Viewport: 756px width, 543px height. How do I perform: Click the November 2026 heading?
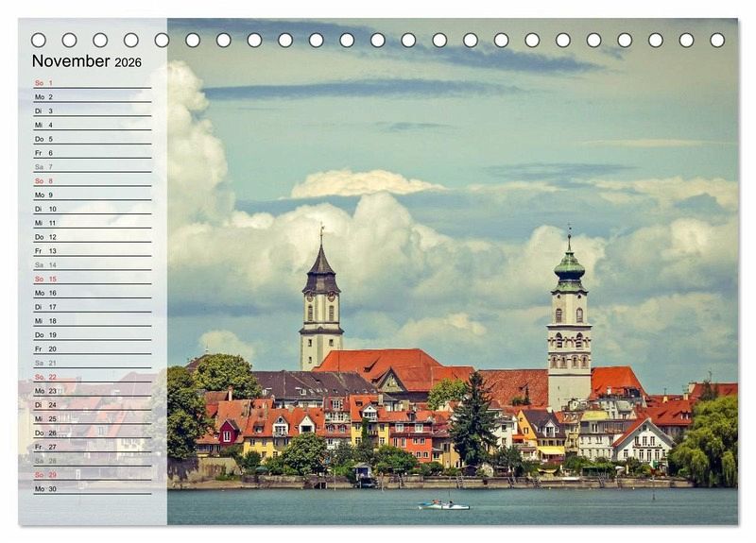(x=87, y=61)
